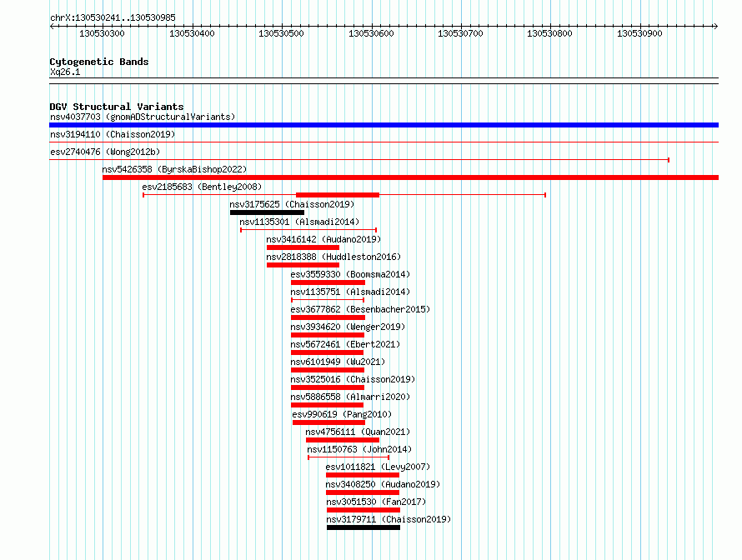Open variant esv2740476 (Wong2012b)

pyautogui.click(x=105, y=152)
